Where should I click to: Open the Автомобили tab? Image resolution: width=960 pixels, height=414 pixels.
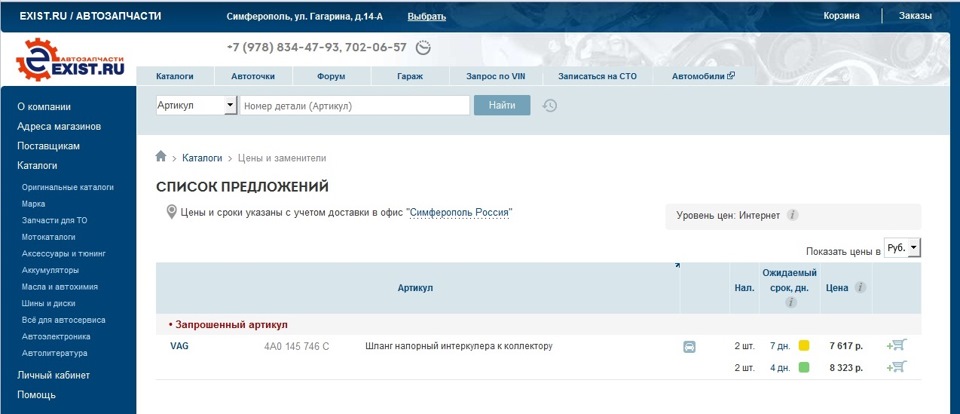point(703,77)
